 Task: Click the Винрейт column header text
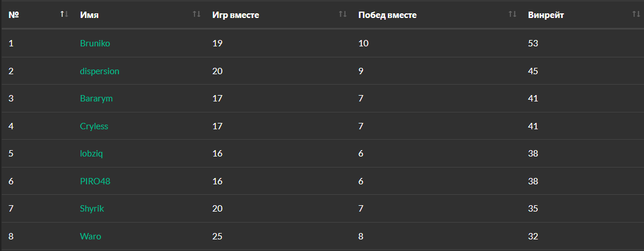click(x=546, y=14)
